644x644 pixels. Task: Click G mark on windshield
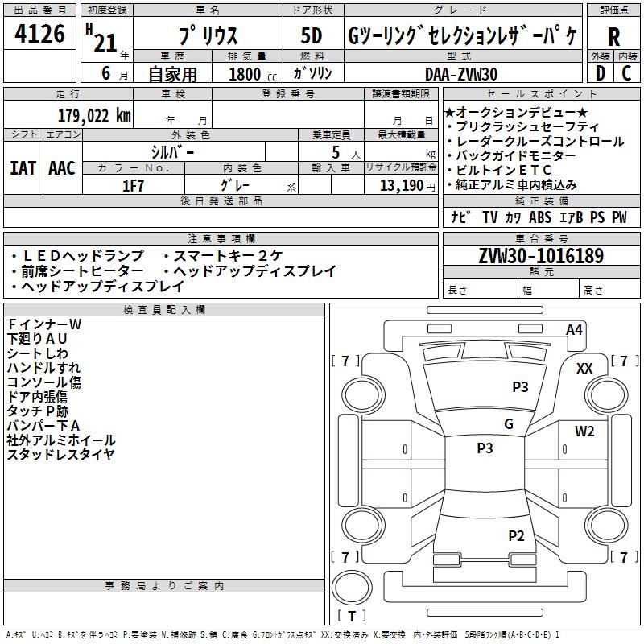[509, 424]
